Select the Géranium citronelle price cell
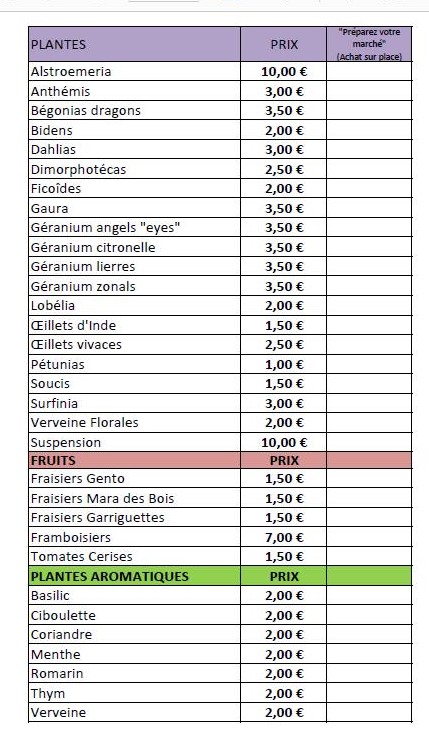 pyautogui.click(x=284, y=247)
